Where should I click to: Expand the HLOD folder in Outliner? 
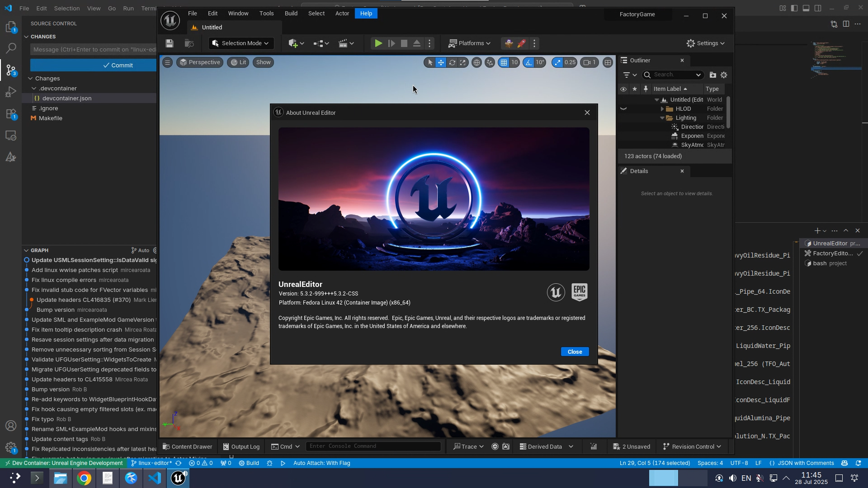coord(662,109)
